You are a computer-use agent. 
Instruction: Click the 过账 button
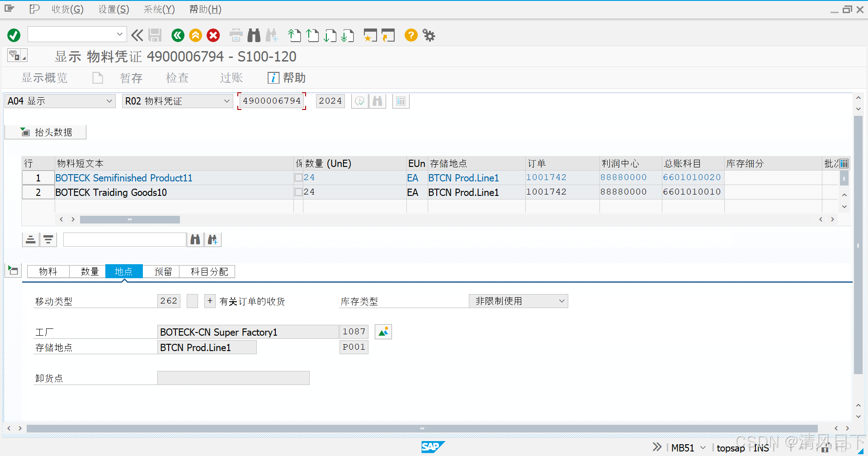click(231, 78)
